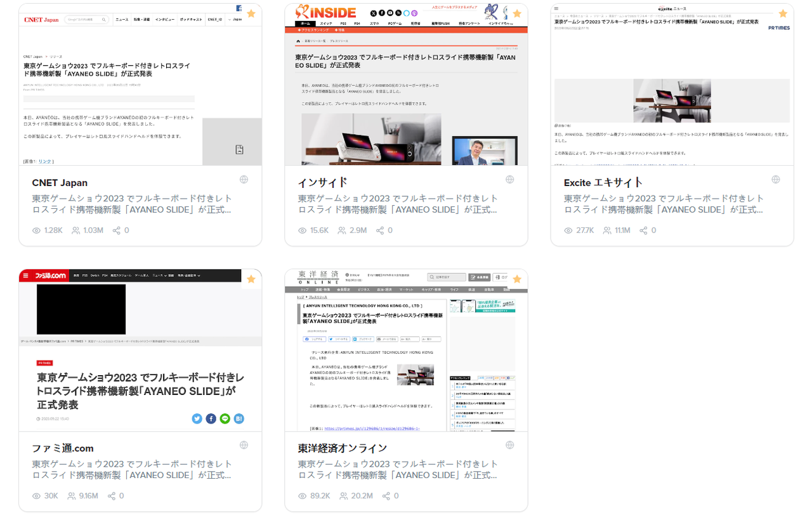The image size is (812, 520).
Task: Click the "1.03M" audience value
Action: [93, 230]
